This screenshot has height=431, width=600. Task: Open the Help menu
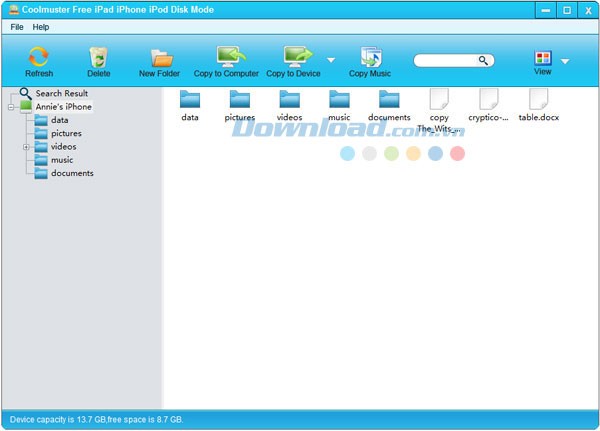(x=41, y=27)
